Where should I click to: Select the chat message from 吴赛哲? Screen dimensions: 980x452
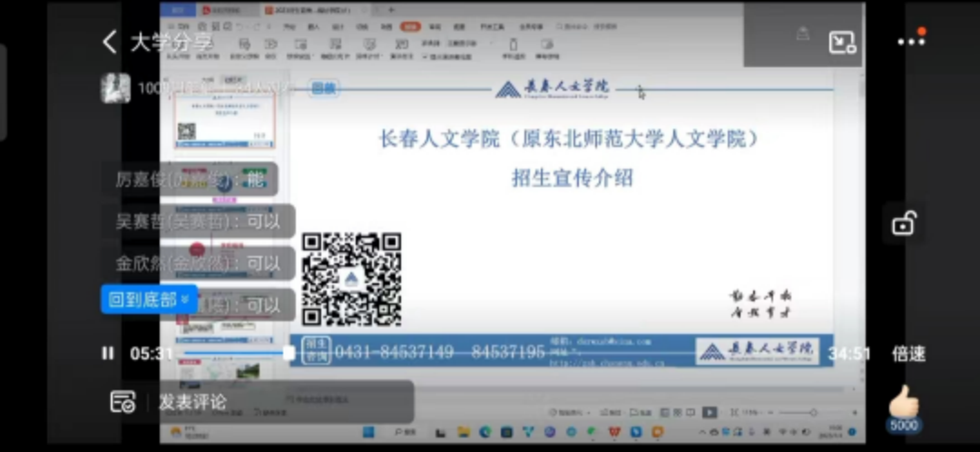(199, 221)
